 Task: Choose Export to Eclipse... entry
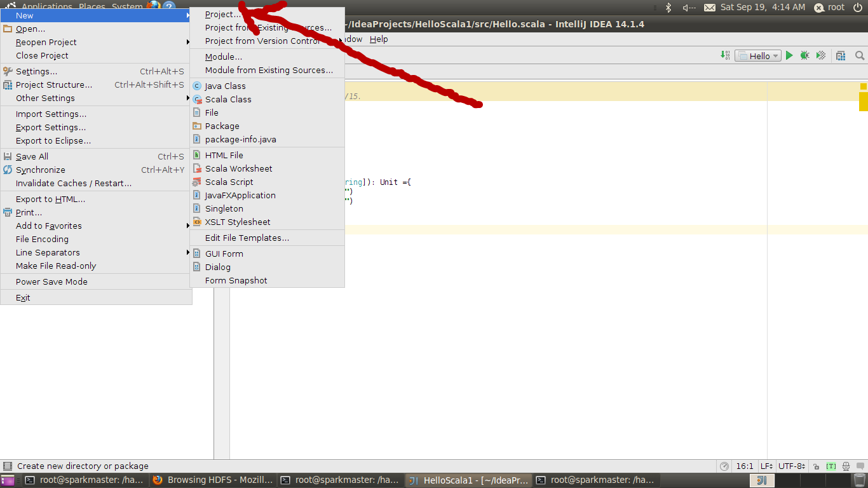(x=96, y=140)
